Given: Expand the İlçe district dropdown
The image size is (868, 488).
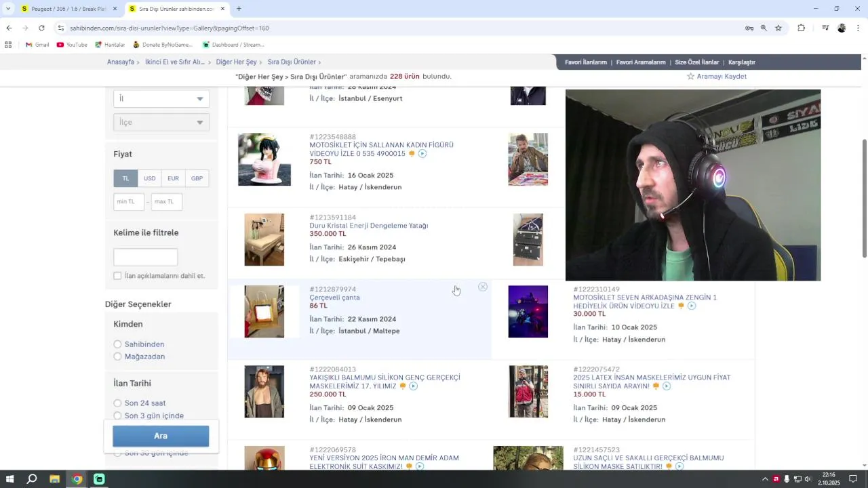Looking at the screenshot, I should coord(161,122).
